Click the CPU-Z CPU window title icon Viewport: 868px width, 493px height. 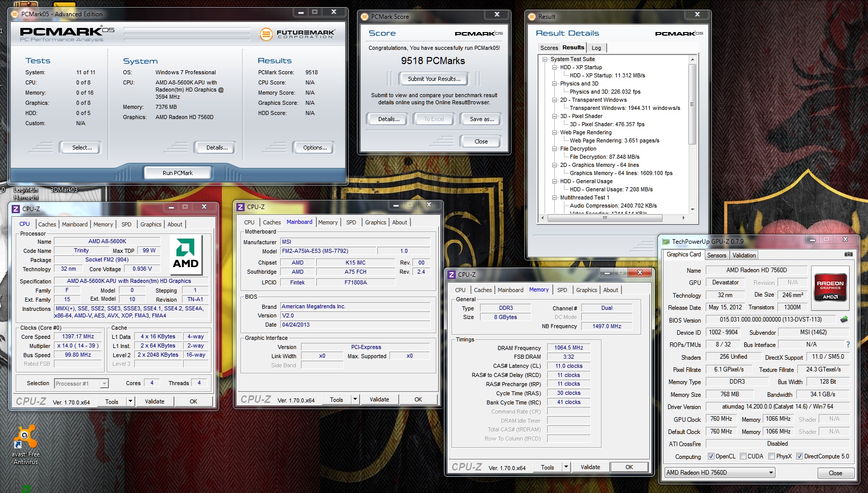16,209
